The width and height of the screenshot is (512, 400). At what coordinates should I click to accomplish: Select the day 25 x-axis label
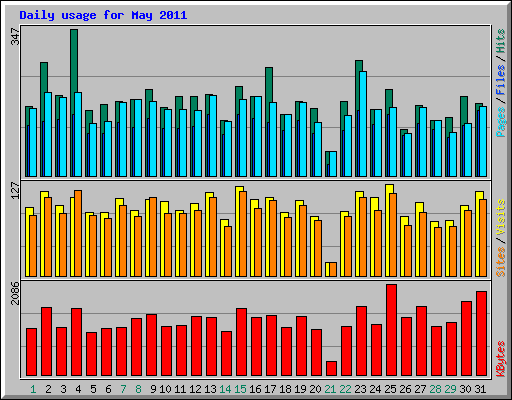[x=390, y=389]
